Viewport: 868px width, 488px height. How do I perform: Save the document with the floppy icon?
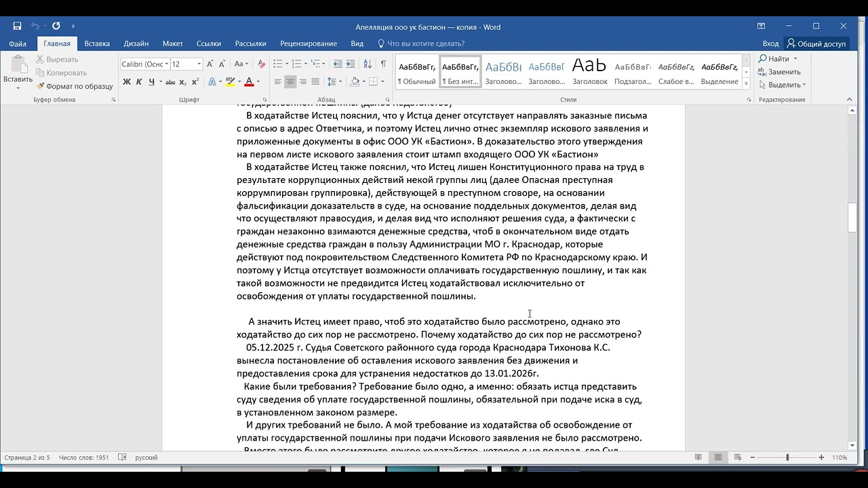[x=17, y=26]
